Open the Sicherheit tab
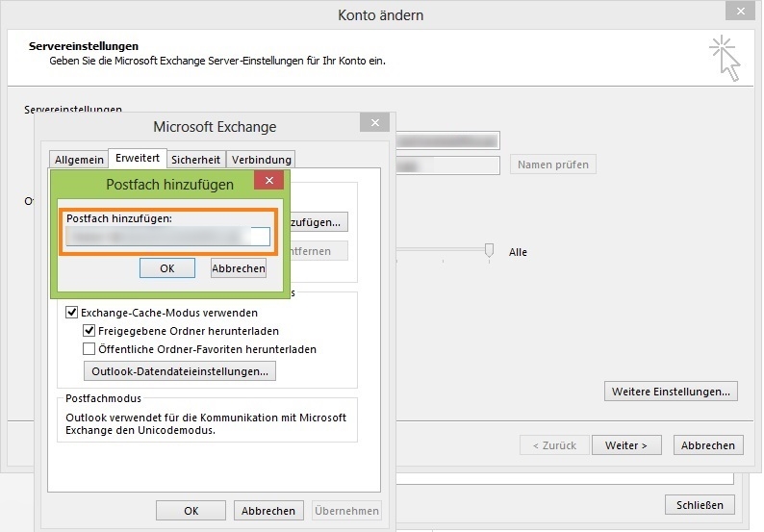The image size is (764, 532). (x=195, y=160)
